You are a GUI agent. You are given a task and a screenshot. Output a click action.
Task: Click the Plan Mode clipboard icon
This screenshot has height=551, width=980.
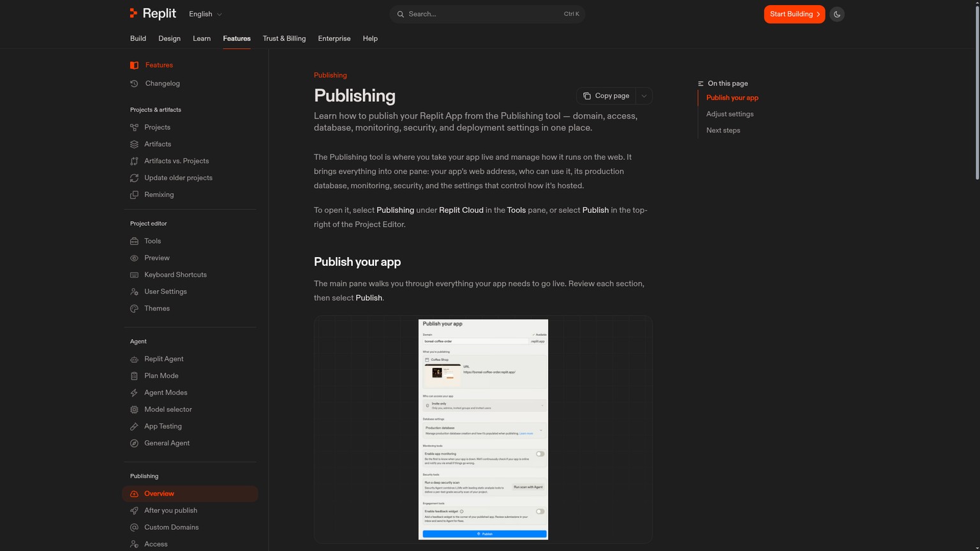click(x=134, y=376)
